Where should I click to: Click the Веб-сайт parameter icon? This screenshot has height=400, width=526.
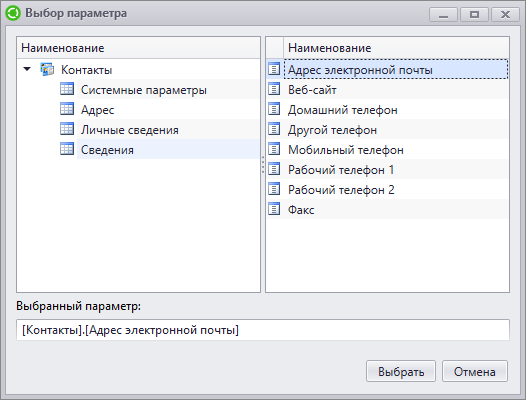(274, 89)
